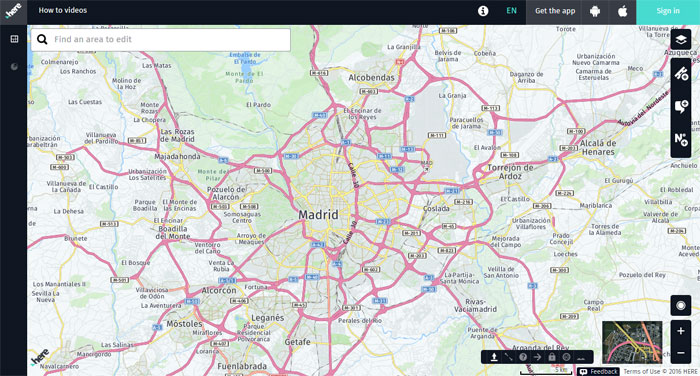Click the upload icon in bottom toolbar

tap(494, 357)
